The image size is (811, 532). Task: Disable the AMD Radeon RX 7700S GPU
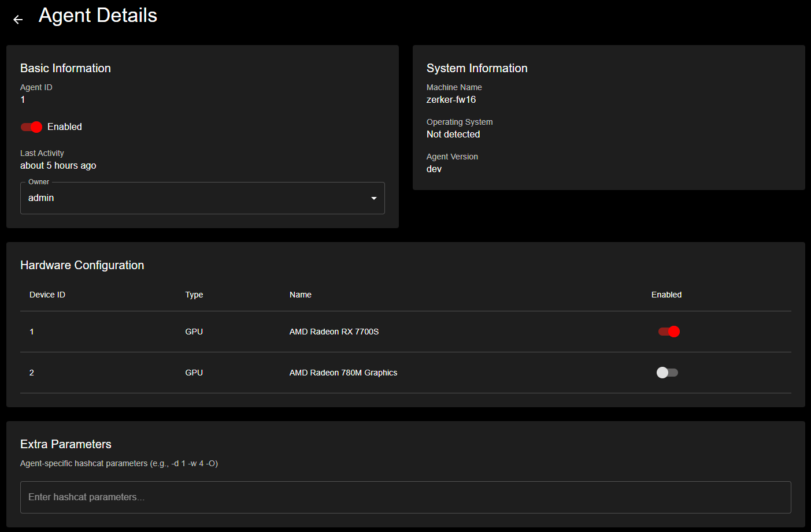pyautogui.click(x=668, y=332)
